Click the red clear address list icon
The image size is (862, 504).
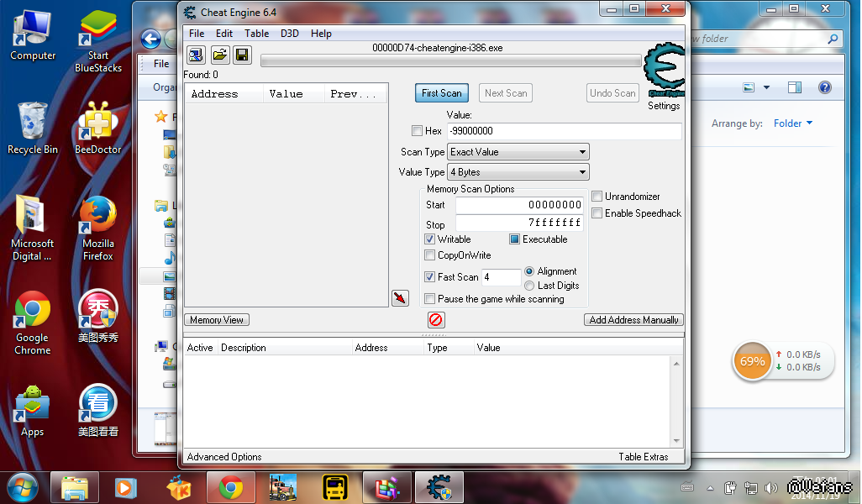[x=436, y=320]
